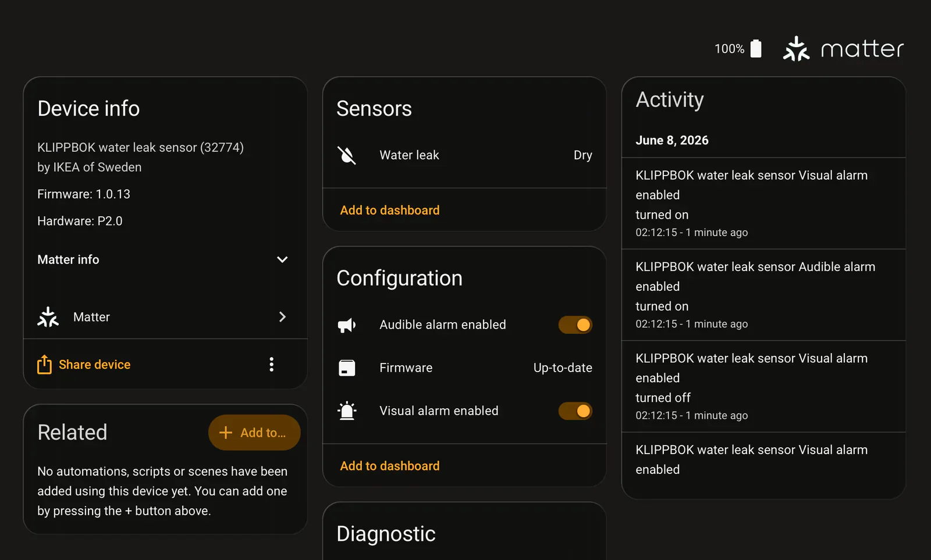Click the Up-to-date firmware status
This screenshot has height=560, width=931.
[x=563, y=368]
